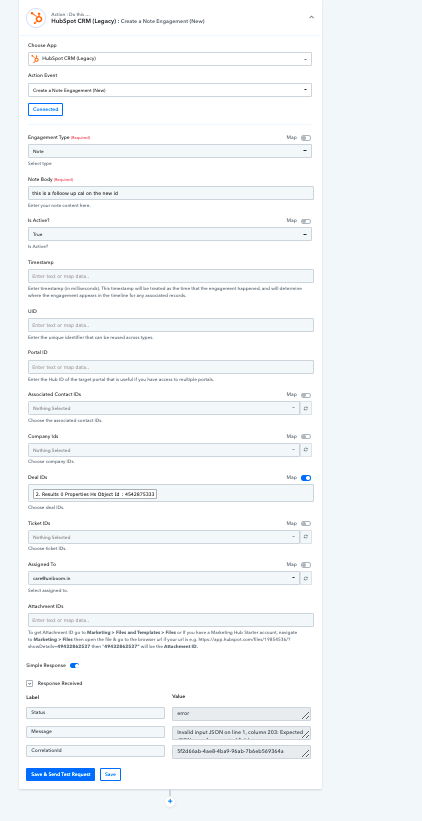The height and width of the screenshot is (821, 422).
Task: Collapse the step using the header chevron
Action: pos(311,17)
